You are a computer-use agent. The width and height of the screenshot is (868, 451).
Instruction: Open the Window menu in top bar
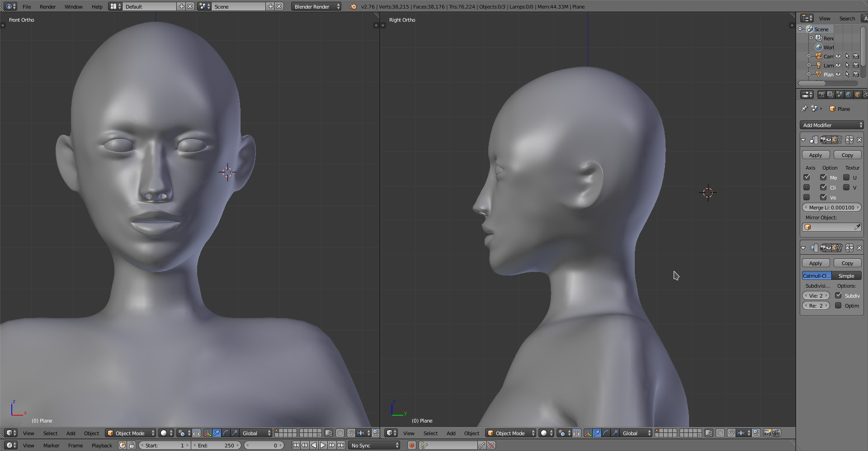tap(73, 7)
